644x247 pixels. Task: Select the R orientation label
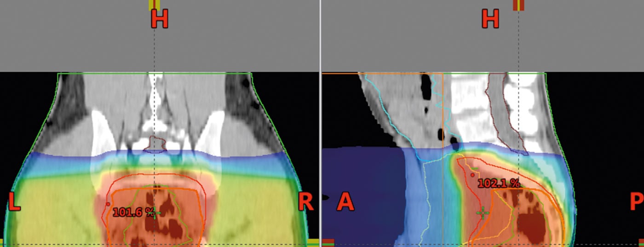tap(305, 202)
